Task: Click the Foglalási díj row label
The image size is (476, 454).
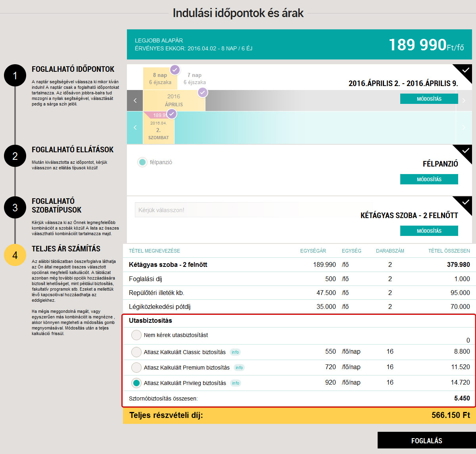Action: pos(145,279)
